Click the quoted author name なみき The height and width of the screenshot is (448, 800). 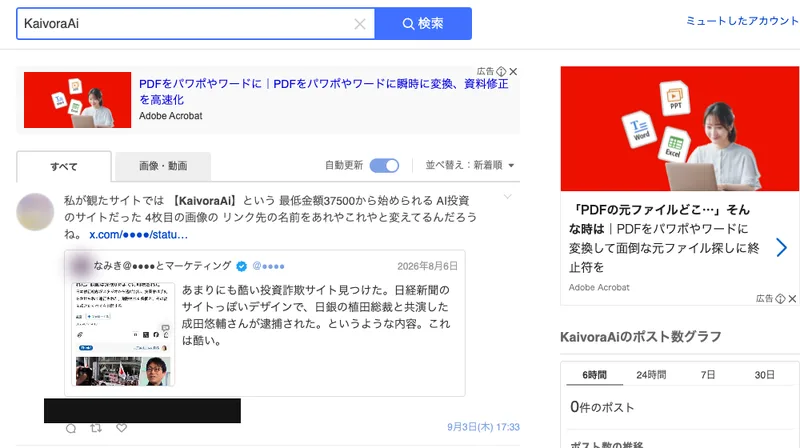[x=162, y=266]
